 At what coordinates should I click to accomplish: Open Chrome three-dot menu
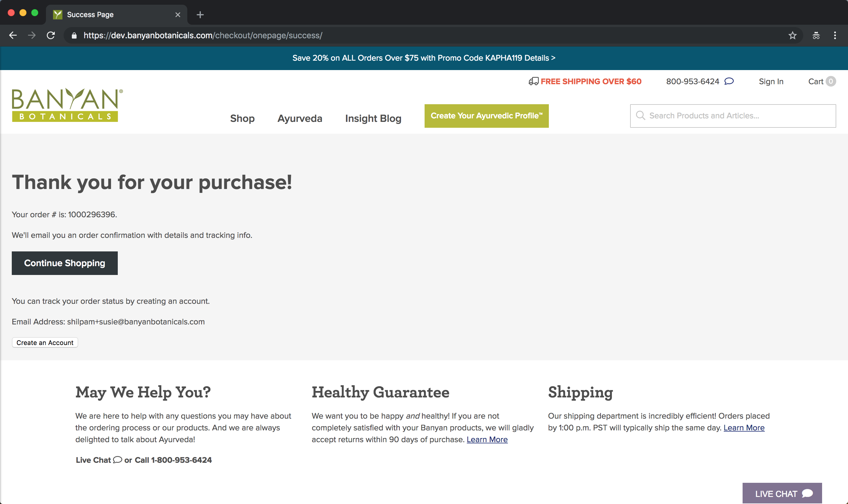click(x=835, y=35)
